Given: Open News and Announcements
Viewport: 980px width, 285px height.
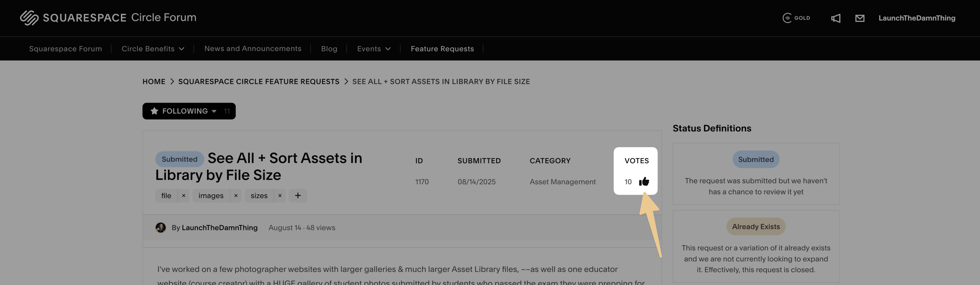Looking at the screenshot, I should 253,49.
